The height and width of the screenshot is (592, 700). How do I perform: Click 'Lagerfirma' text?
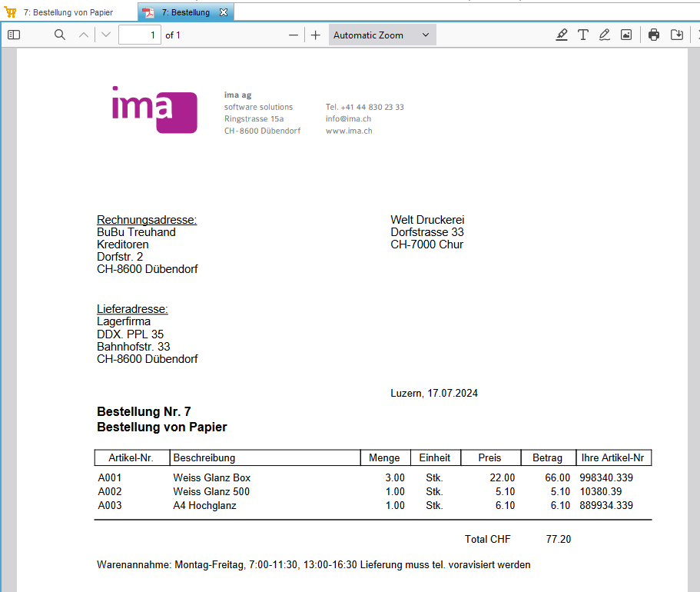pyautogui.click(x=124, y=321)
